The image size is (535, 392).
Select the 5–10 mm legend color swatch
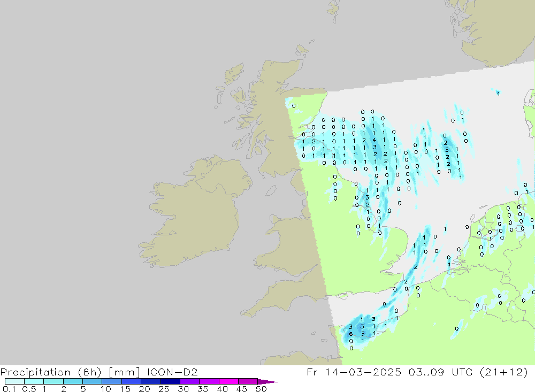pos(92,381)
